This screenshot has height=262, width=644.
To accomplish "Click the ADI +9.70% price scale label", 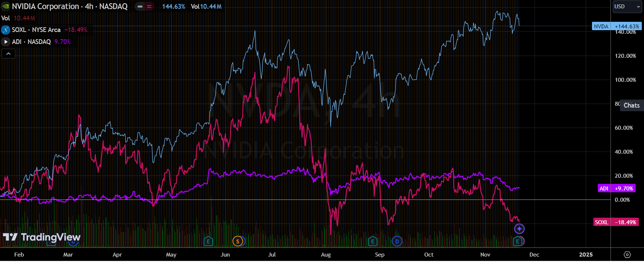I will point(617,188).
